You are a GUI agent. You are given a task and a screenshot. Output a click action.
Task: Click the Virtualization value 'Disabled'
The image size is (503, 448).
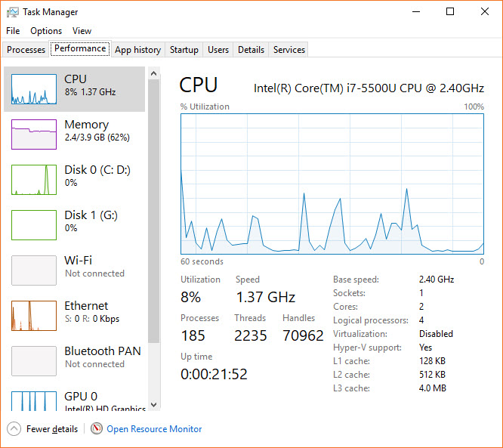point(436,334)
